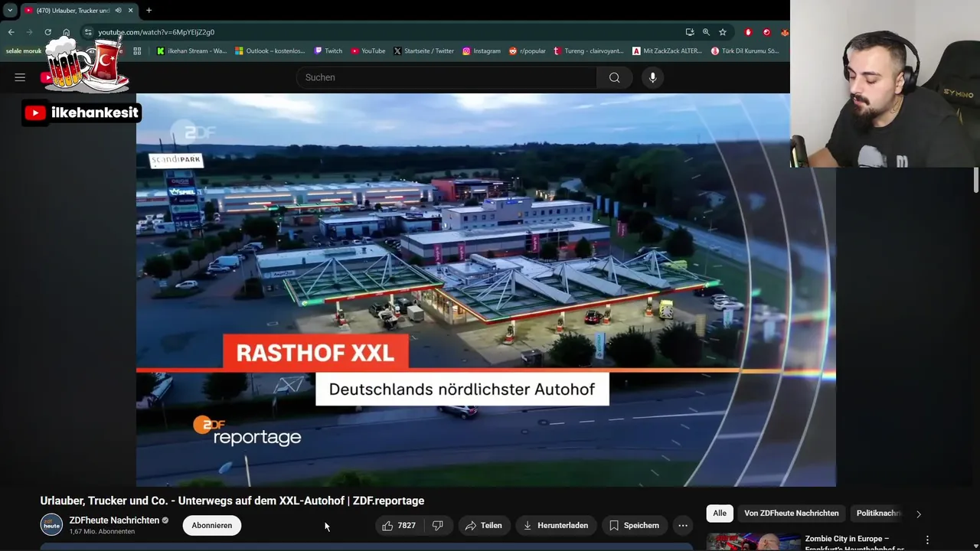This screenshot has height=551, width=980.
Task: Subscribe using the Abonnieren button
Action: (212, 526)
